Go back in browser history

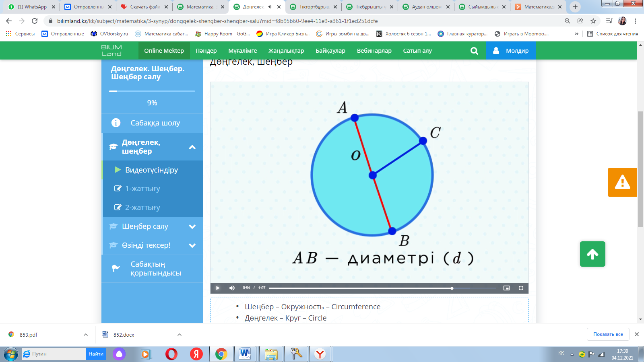pyautogui.click(x=9, y=21)
